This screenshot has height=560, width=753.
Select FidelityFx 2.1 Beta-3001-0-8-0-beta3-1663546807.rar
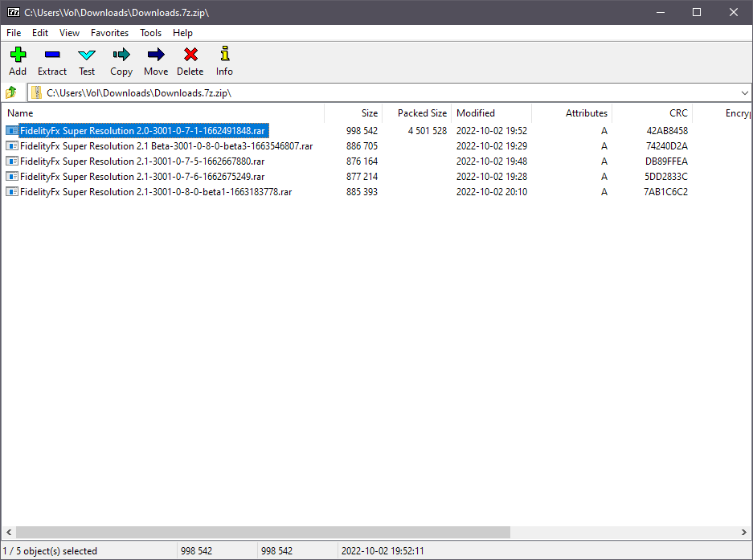click(x=166, y=146)
